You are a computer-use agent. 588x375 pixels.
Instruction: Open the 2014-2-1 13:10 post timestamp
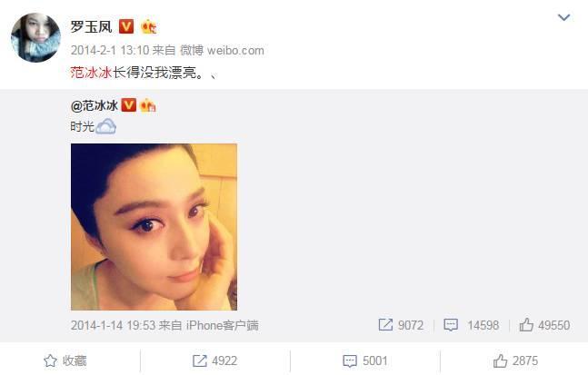tap(110, 50)
